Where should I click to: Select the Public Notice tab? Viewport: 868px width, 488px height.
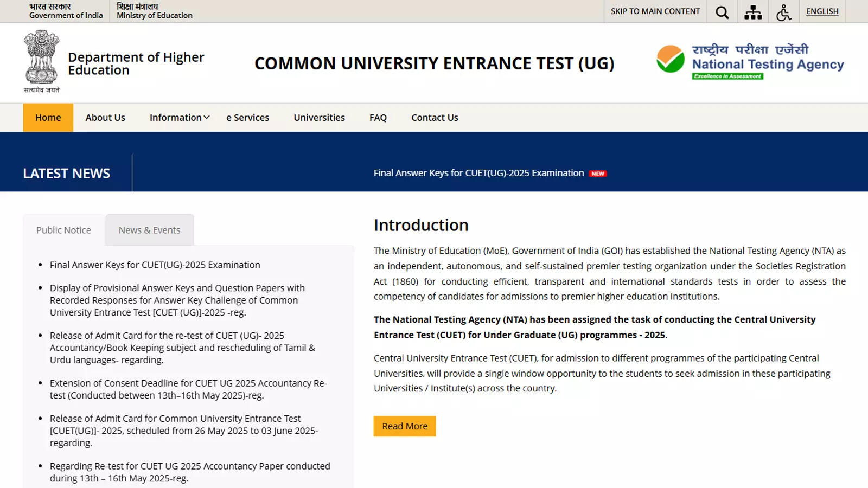tap(63, 230)
